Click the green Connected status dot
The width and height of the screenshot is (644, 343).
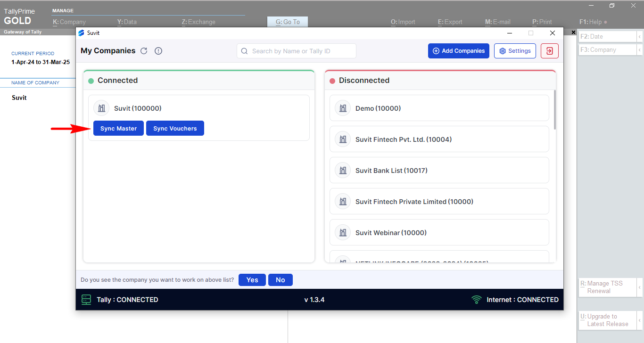91,81
